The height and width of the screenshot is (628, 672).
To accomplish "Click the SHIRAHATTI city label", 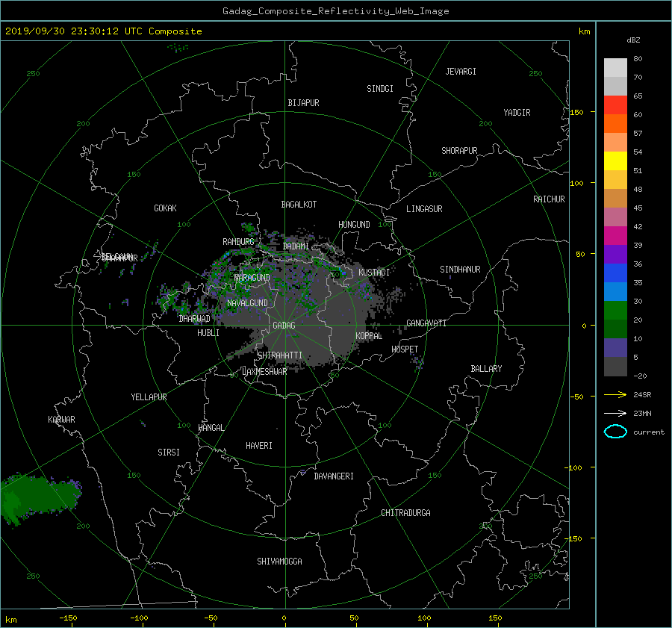I will tap(280, 355).
